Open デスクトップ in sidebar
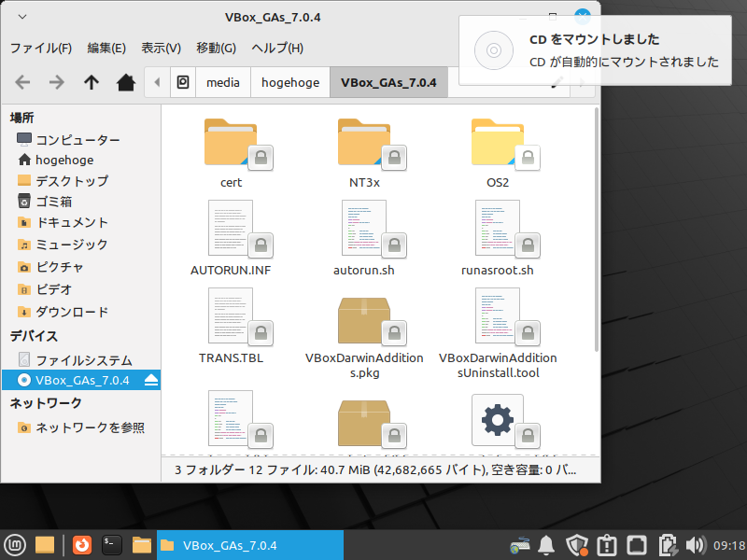The width and height of the screenshot is (747, 560). coord(81,181)
